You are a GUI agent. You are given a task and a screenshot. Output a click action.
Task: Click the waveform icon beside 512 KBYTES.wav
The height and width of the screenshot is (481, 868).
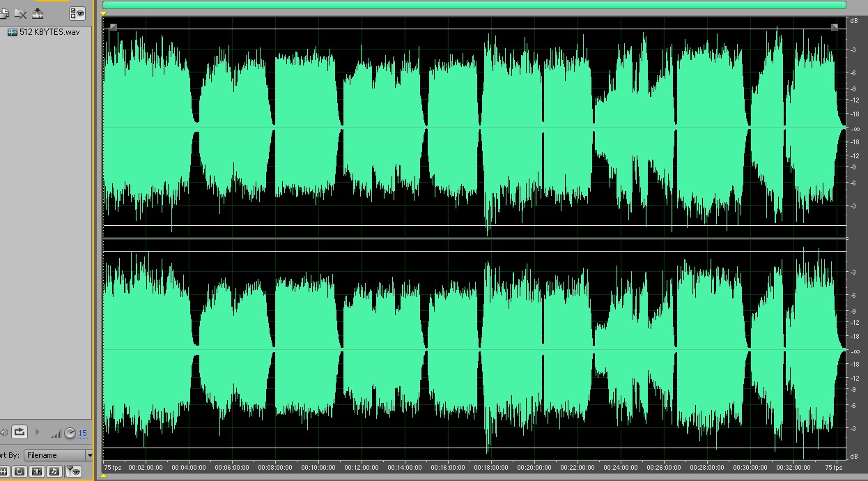click(x=13, y=32)
